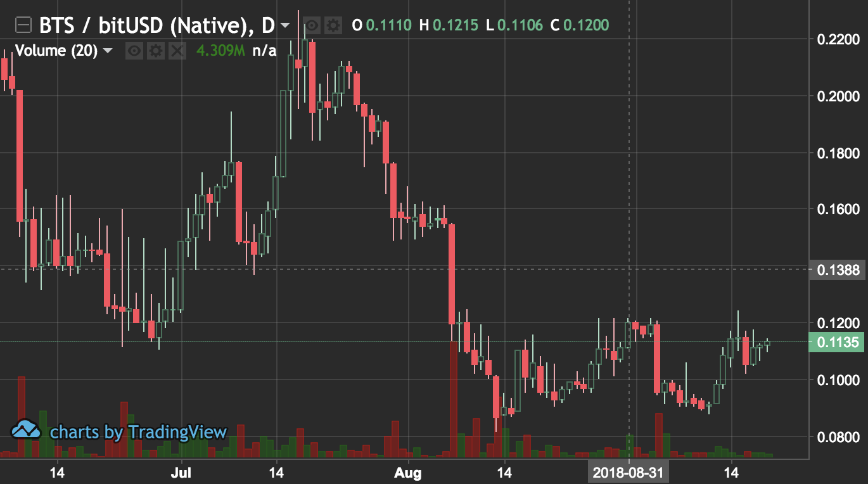868x484 pixels.
Task: Open the charts by TradingView link
Action: pyautogui.click(x=138, y=433)
